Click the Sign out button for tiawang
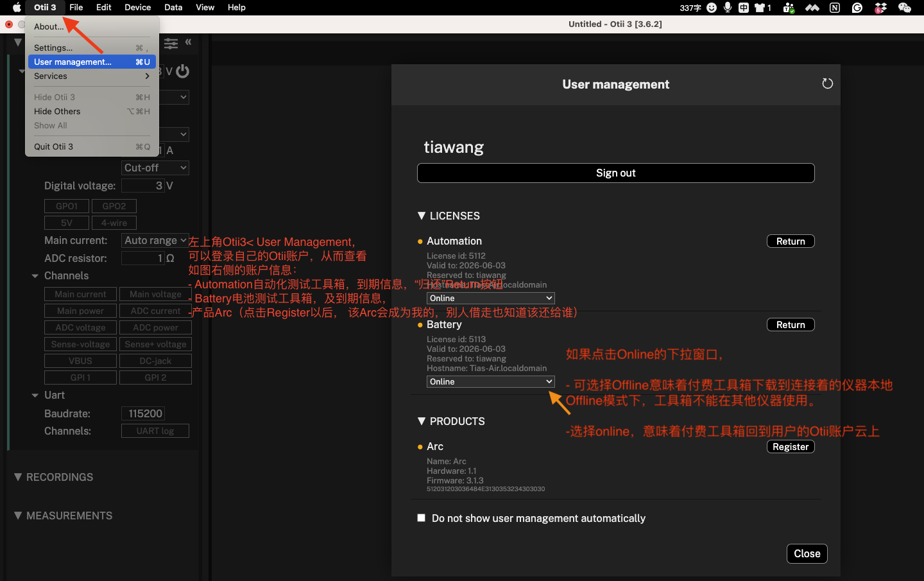This screenshot has height=581, width=924. tap(615, 173)
